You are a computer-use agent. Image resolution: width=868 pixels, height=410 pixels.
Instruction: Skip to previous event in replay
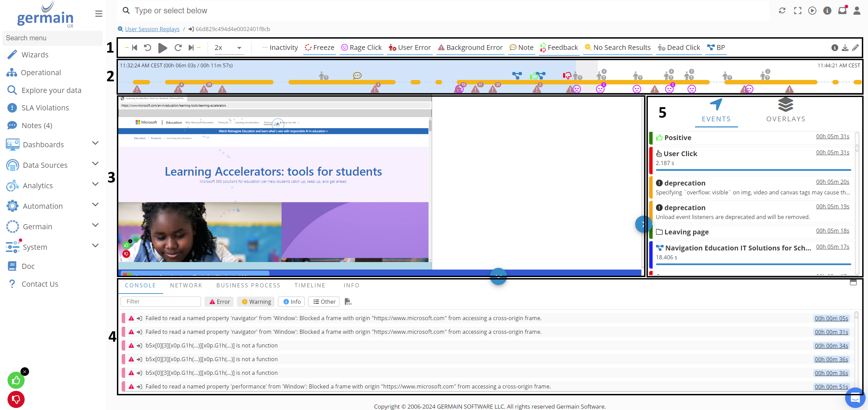[x=134, y=47]
